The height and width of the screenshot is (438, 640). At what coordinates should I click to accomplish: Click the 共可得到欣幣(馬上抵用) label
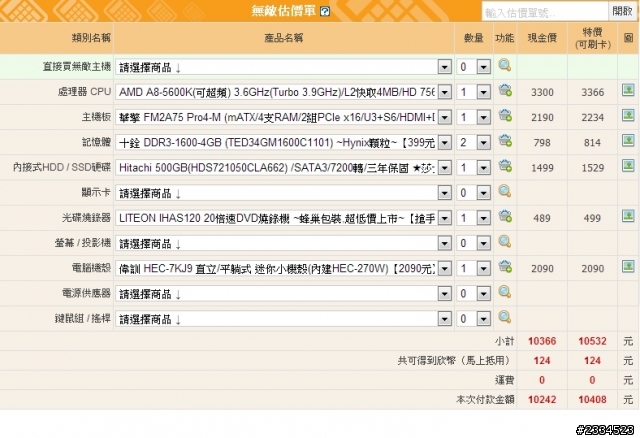coord(456,360)
